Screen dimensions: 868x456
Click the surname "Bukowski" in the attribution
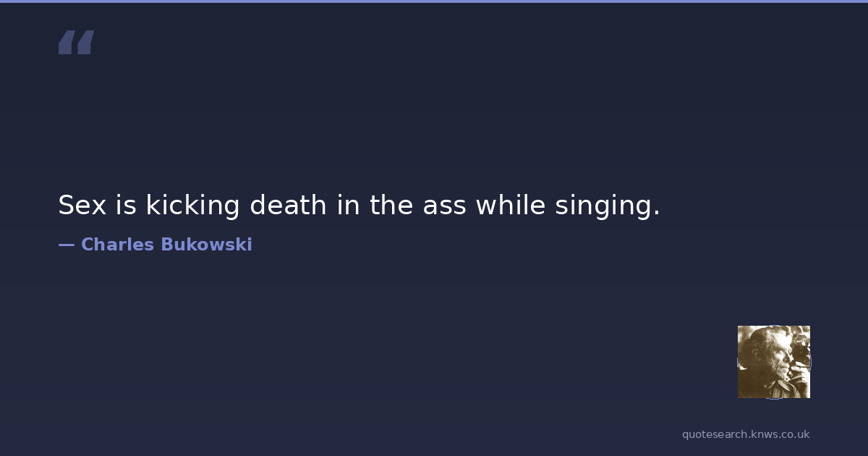coord(206,245)
